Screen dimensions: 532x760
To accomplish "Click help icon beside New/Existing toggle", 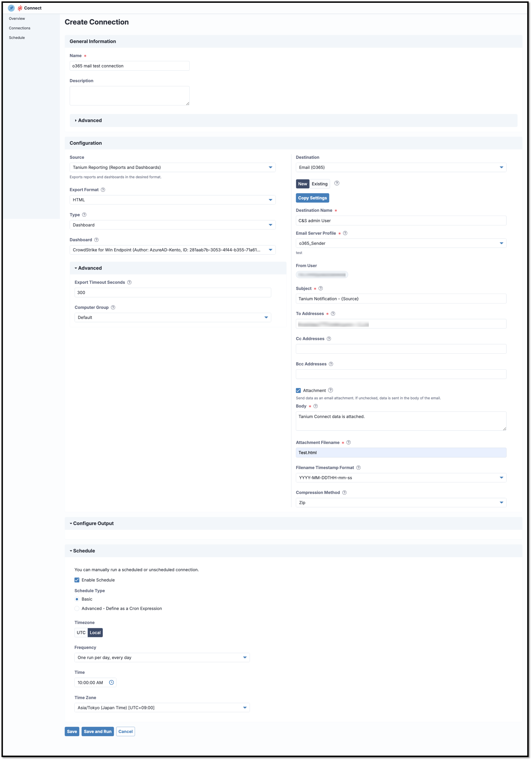I will tap(337, 183).
